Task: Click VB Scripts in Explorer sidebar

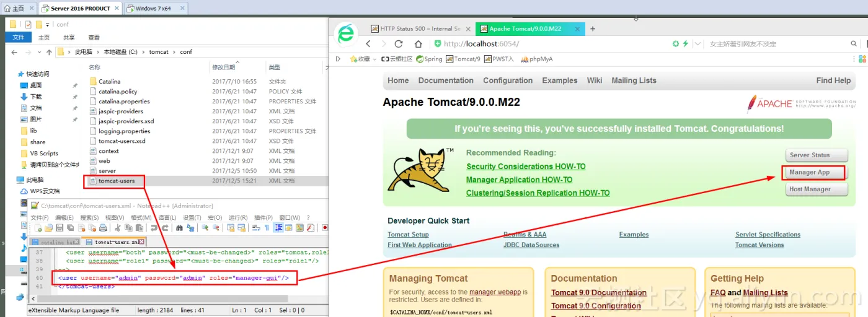Action: point(44,154)
